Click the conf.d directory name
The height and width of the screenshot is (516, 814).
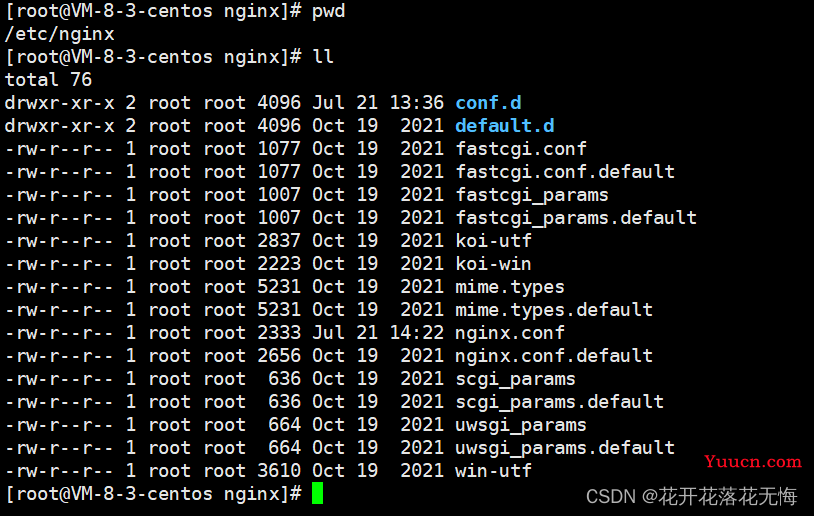click(488, 103)
